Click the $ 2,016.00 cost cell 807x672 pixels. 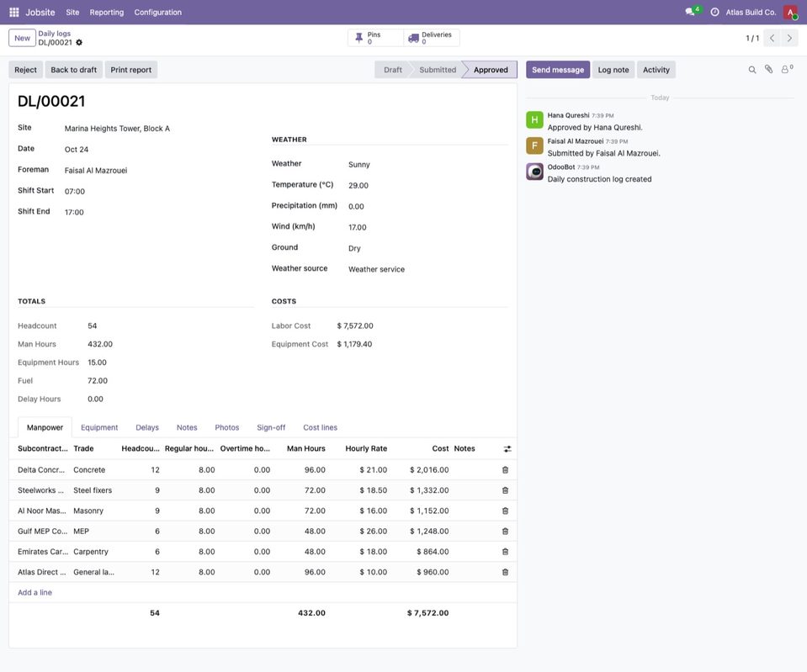tap(429, 470)
